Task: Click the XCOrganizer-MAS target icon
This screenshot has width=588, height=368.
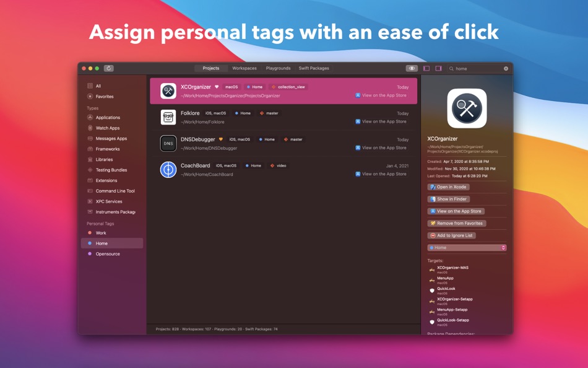Action: [x=432, y=269]
